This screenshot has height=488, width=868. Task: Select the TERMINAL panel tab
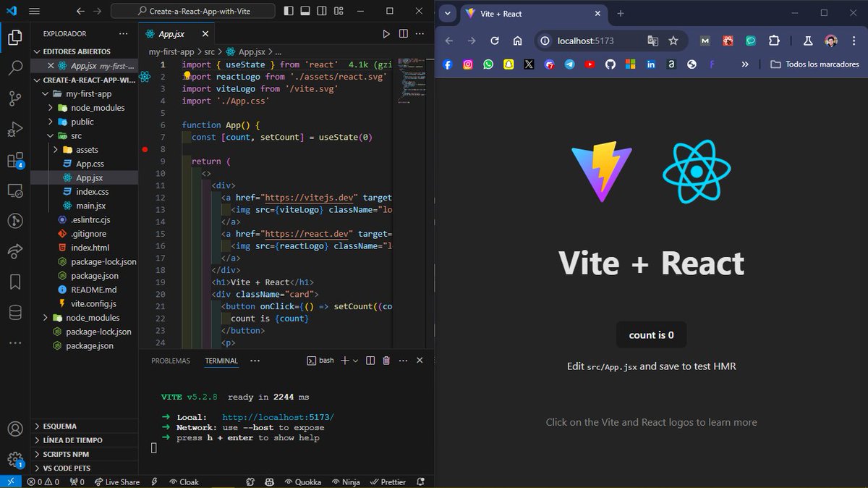[x=221, y=361]
